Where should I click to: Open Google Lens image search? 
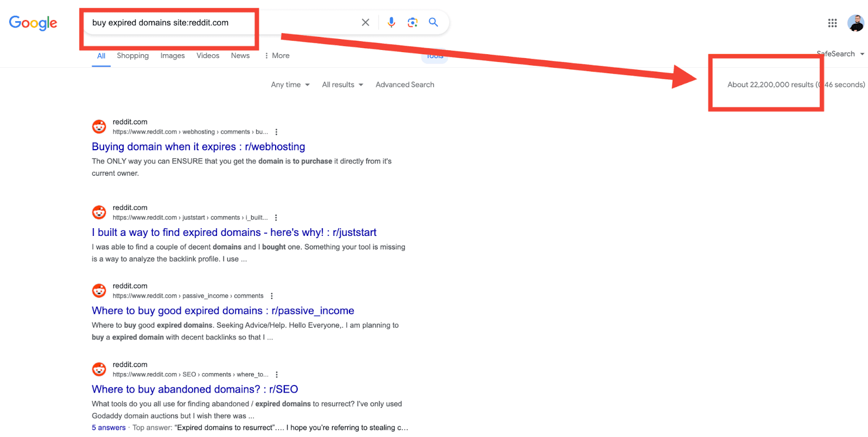(412, 22)
